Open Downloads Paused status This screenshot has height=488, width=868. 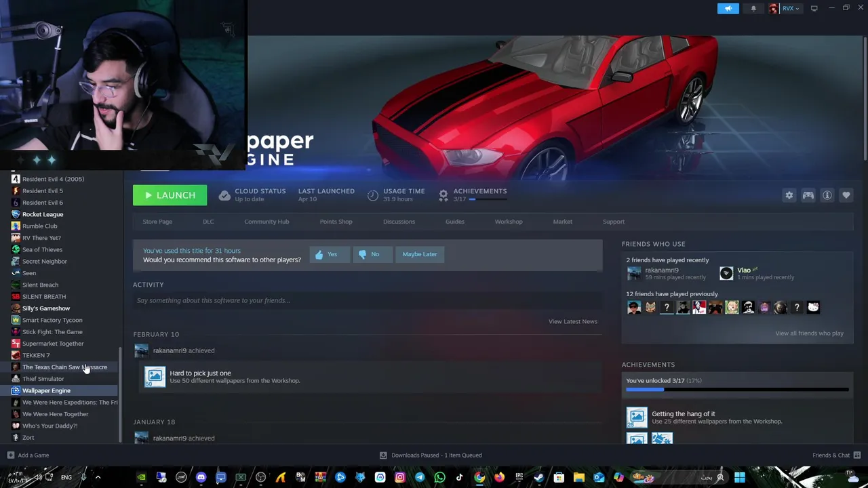click(x=431, y=455)
